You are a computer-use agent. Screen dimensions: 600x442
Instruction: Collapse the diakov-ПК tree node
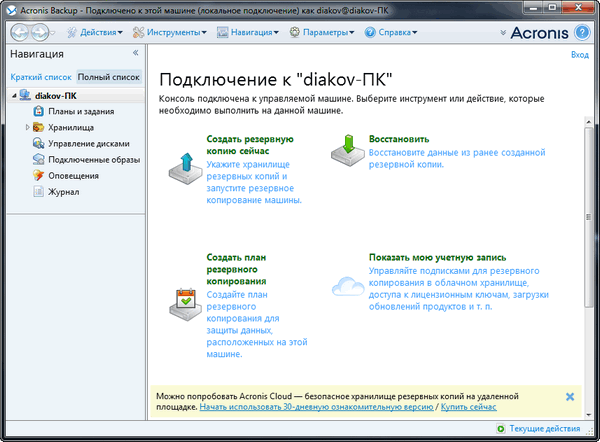point(14,96)
